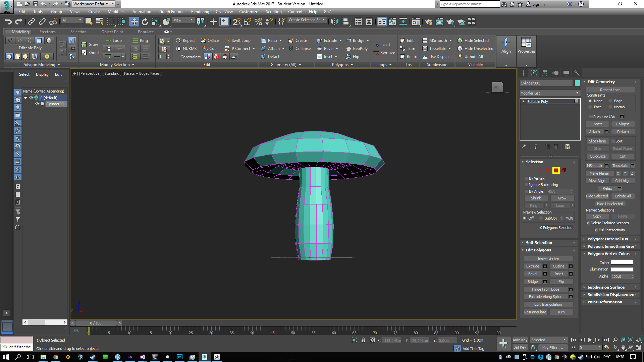Image resolution: width=644 pixels, height=362 pixels.
Task: Click the vertex Color white swatch
Action: point(622,262)
